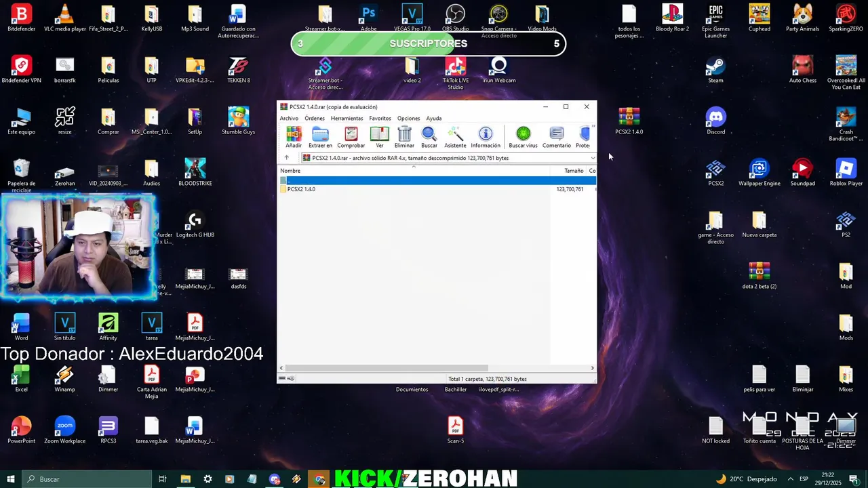Screen dimensions: 868x488
Task: Open the Órdenes menu
Action: [x=314, y=118]
